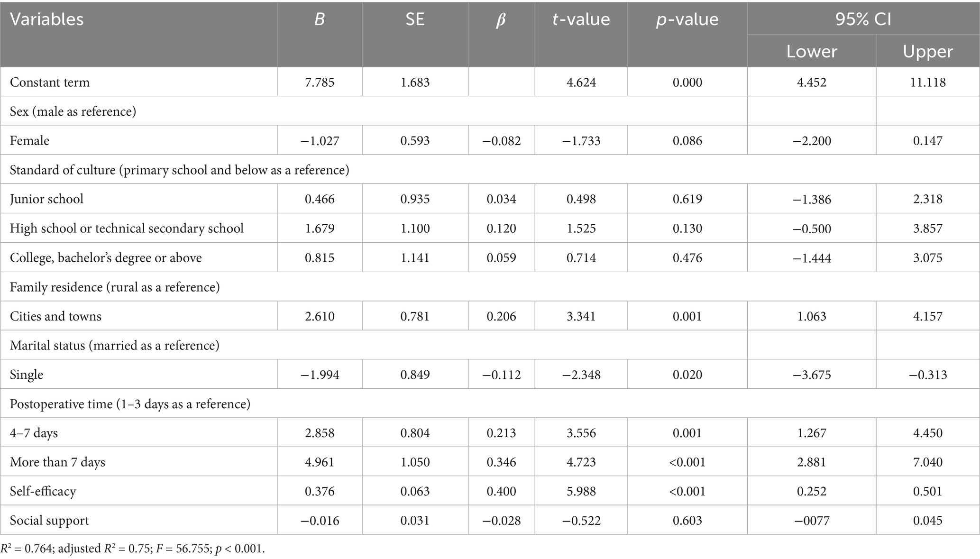Click the Postoperative time group row
The height and width of the screenshot is (559, 980).
(x=130, y=404)
